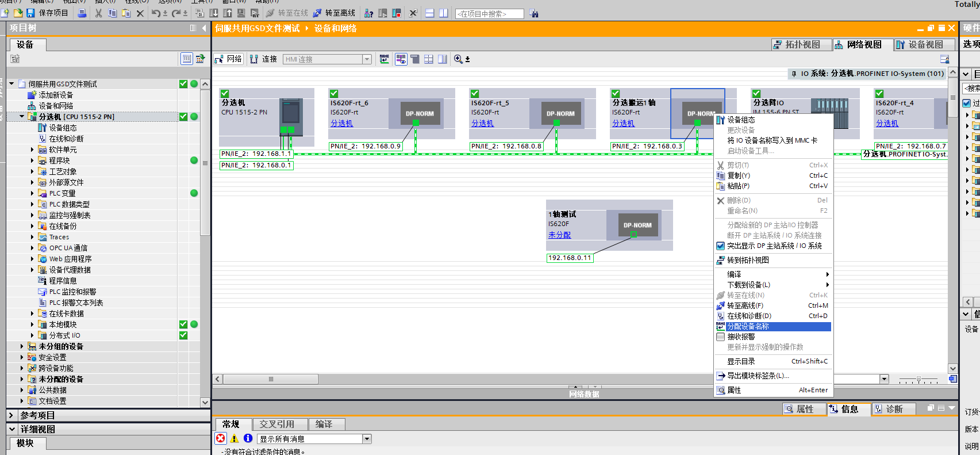
Task: Click the zoom slider in network view
Action: pyautogui.click(x=918, y=380)
